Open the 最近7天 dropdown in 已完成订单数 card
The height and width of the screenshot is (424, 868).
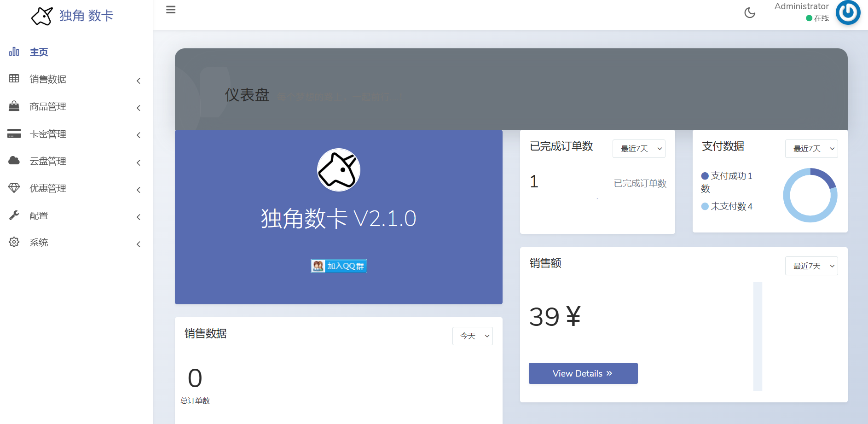click(639, 149)
